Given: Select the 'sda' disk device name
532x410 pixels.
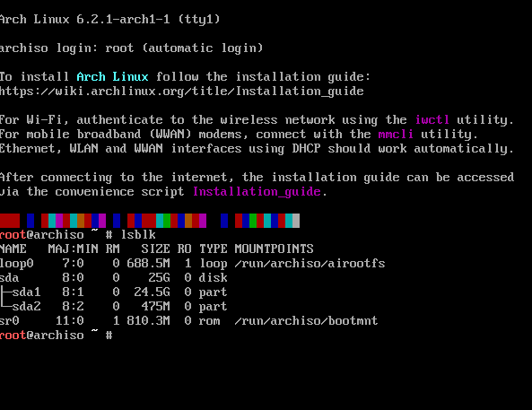Looking at the screenshot, I should click(10, 277).
